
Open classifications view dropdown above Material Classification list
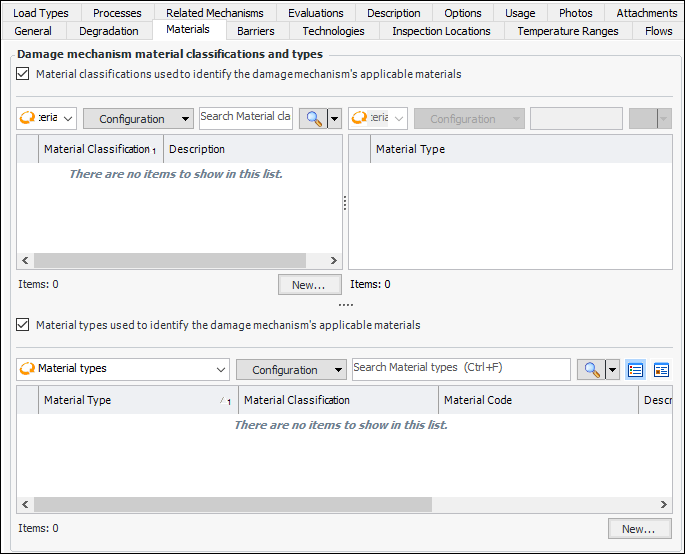(46, 118)
